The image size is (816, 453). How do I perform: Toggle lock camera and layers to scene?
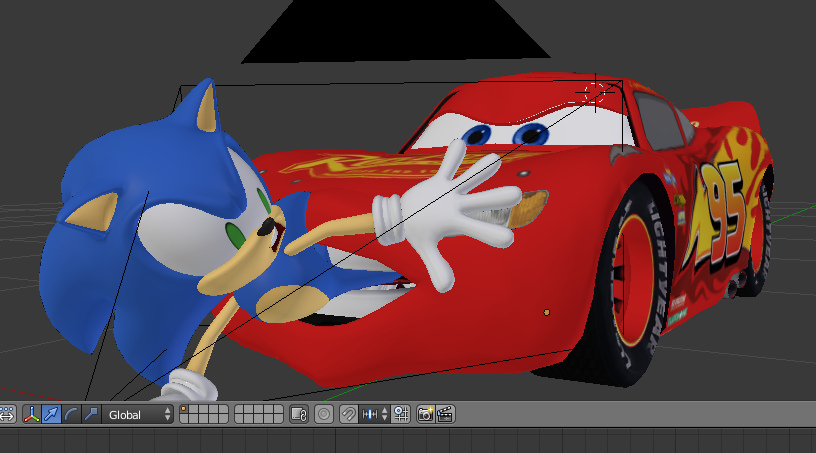(299, 414)
